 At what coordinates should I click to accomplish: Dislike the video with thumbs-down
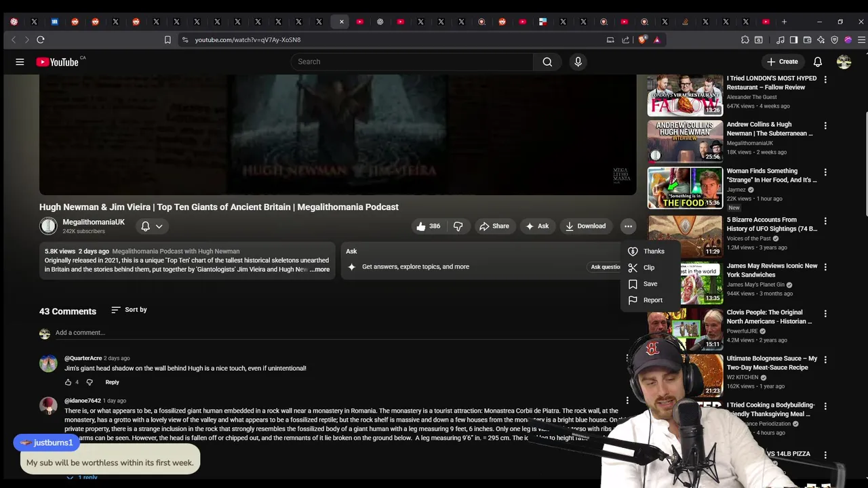(458, 226)
